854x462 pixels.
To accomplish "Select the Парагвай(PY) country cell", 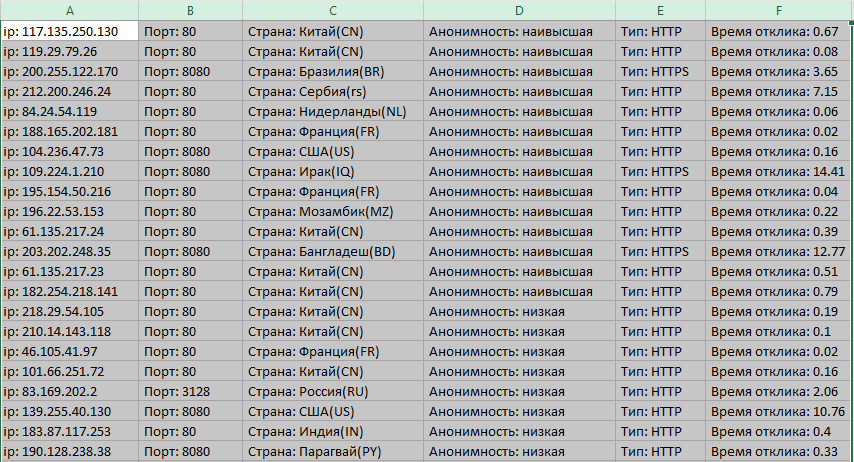I will point(332,451).
